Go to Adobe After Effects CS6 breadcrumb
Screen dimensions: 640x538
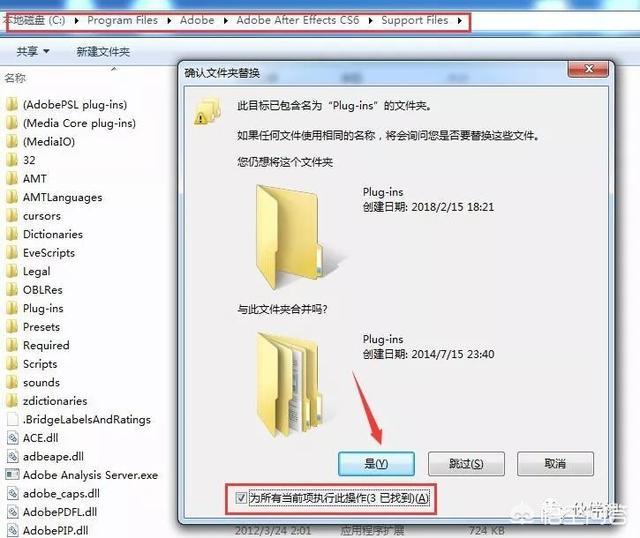point(298,20)
